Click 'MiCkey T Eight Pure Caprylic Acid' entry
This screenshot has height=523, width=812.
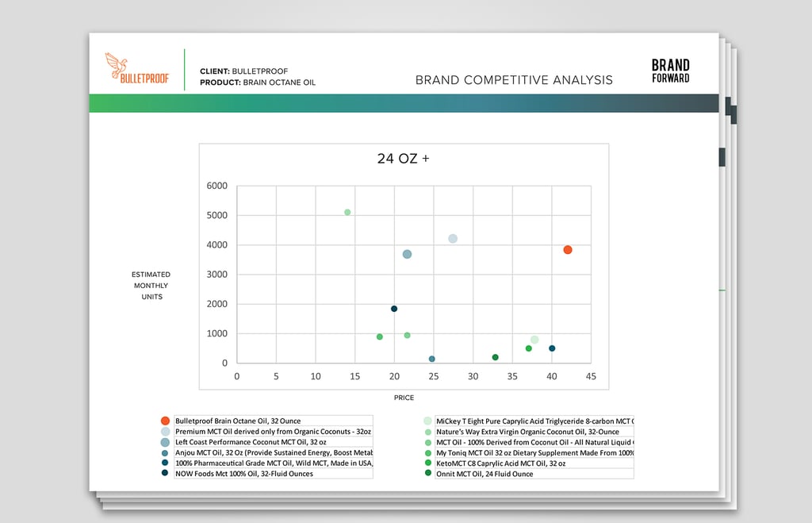pyautogui.click(x=534, y=421)
